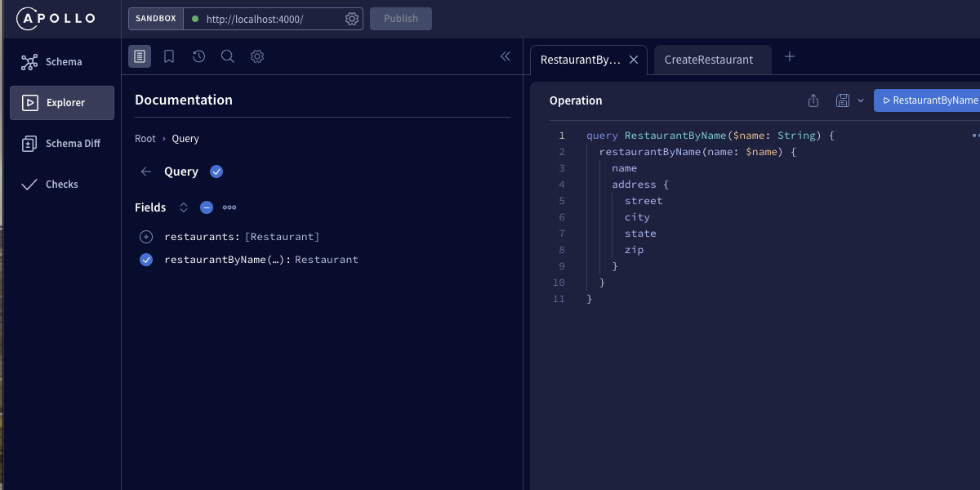Click the bookmark icon in documentation toolbar
This screenshot has height=490, width=980.
point(169,56)
